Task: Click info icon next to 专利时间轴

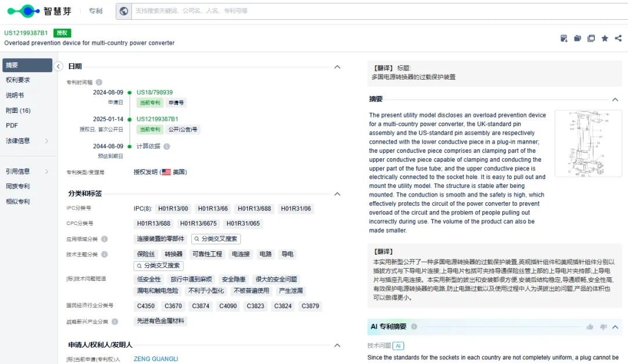Action: click(x=99, y=82)
